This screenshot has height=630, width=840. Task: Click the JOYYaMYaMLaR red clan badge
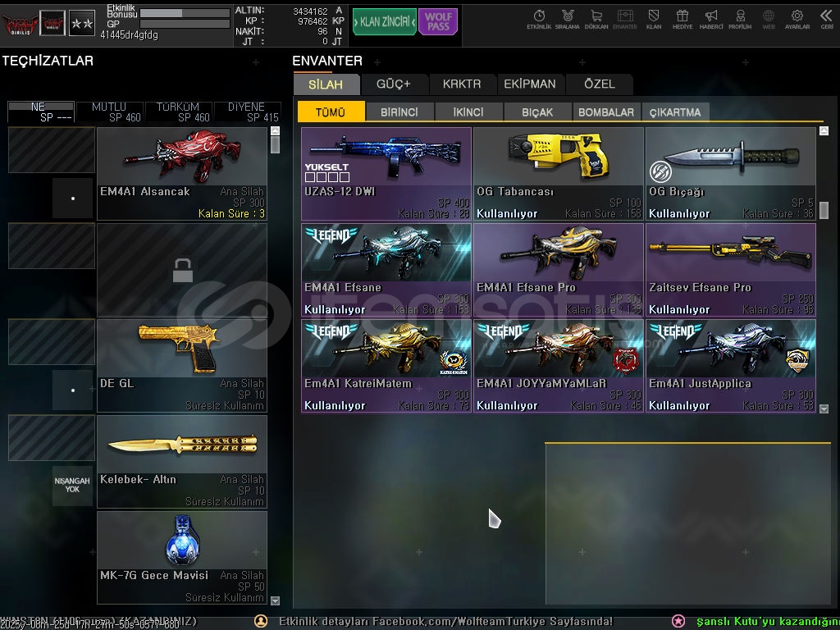626,361
